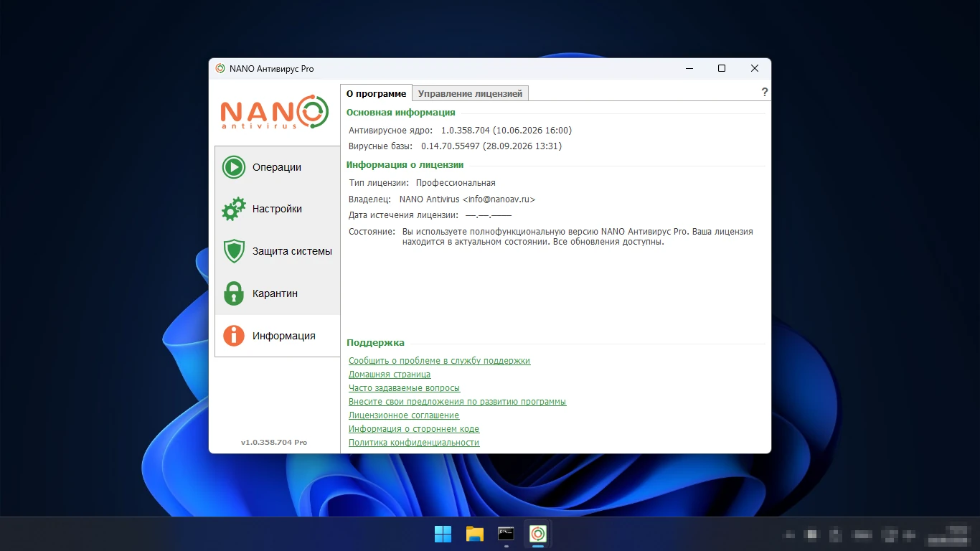Click the System protection shield icon
This screenshot has height=551, width=980.
pyautogui.click(x=234, y=251)
